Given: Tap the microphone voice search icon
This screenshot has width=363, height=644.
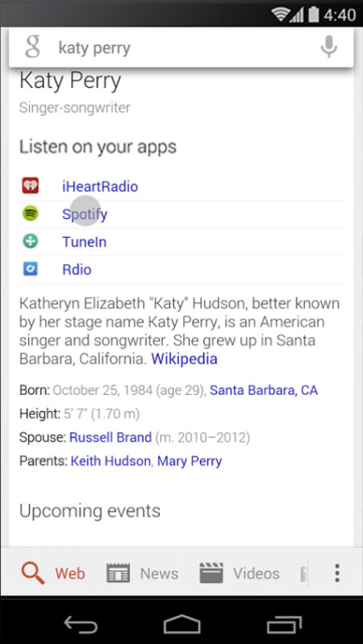Looking at the screenshot, I should pos(329,47).
